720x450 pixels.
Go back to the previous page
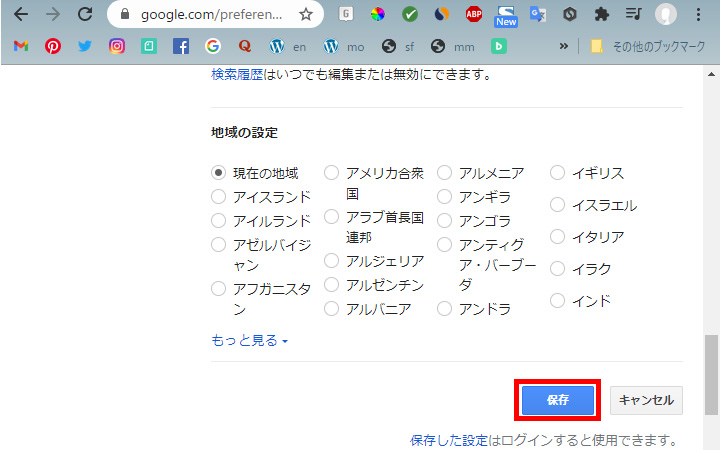(x=21, y=14)
